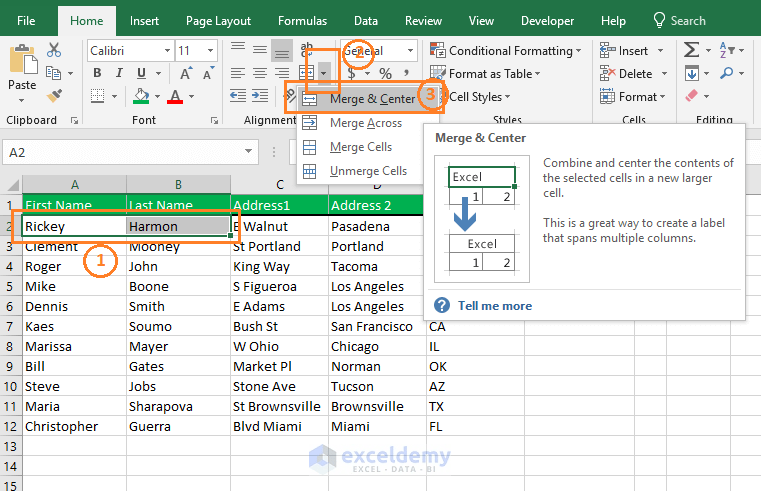Open the Font Color dropdown arrow
Screen dimensions: 761x491
click(x=192, y=97)
